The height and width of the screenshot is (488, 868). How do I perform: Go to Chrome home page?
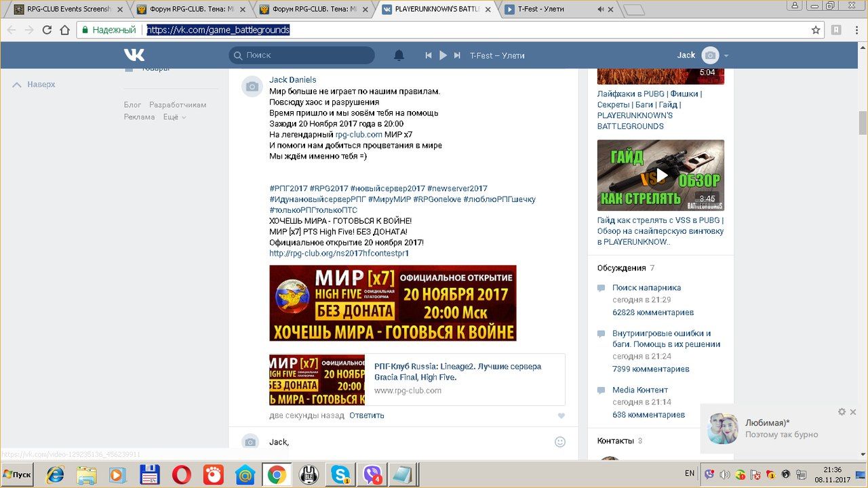[x=65, y=30]
